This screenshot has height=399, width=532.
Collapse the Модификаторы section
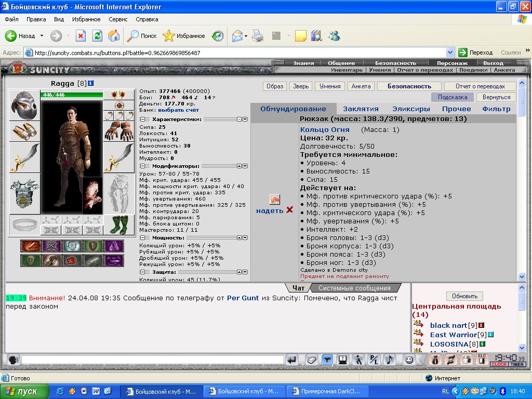click(x=142, y=166)
